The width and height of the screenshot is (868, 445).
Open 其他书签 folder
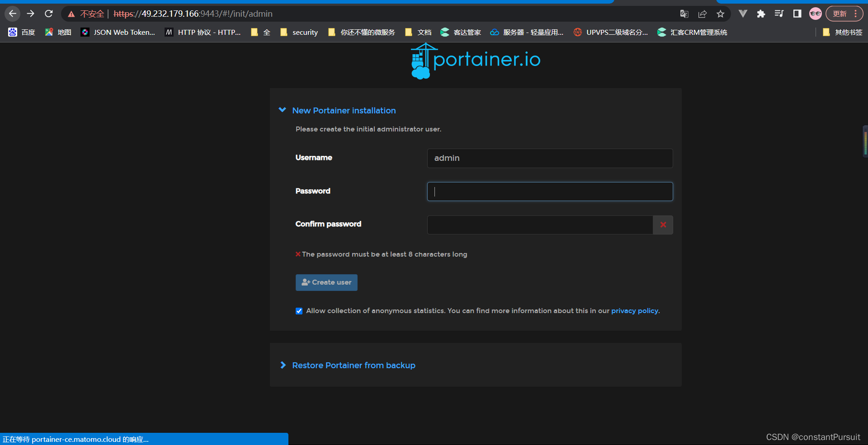pos(843,32)
